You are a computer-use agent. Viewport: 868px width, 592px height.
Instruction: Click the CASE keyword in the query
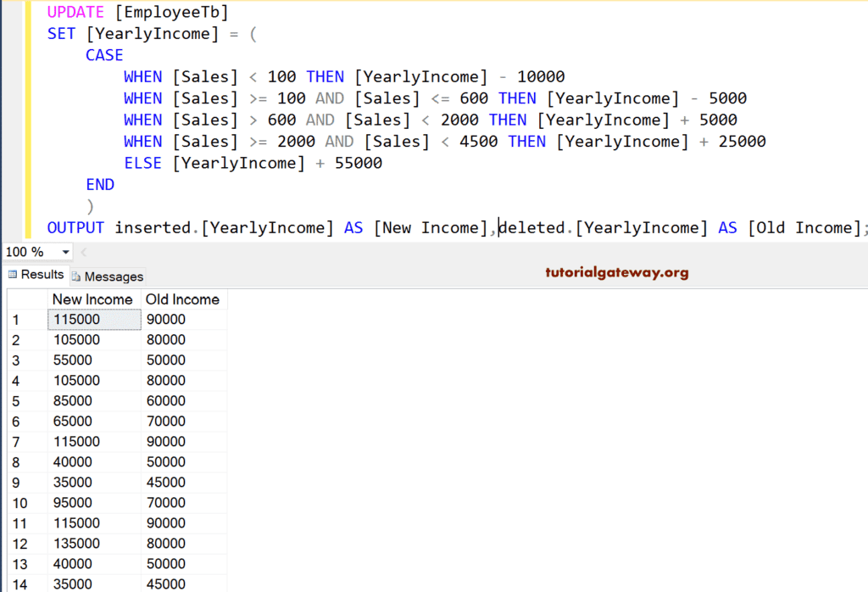104,55
